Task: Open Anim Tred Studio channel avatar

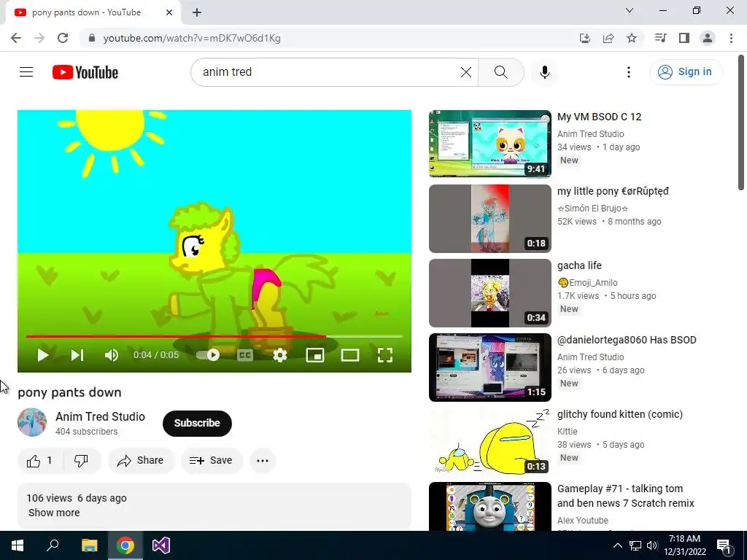Action: 32,422
